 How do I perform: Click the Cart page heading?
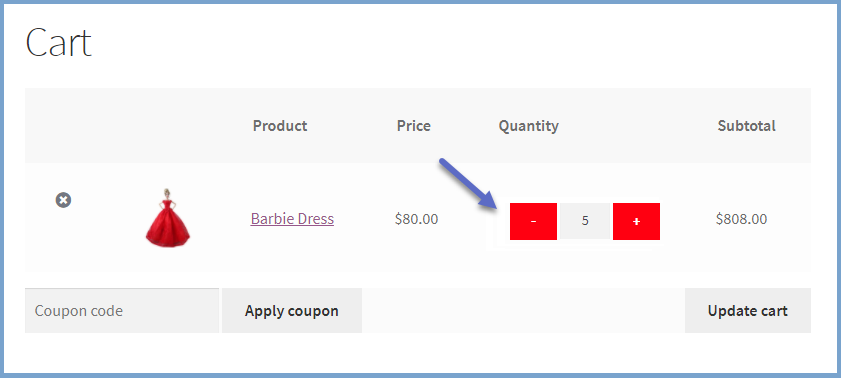(58, 42)
